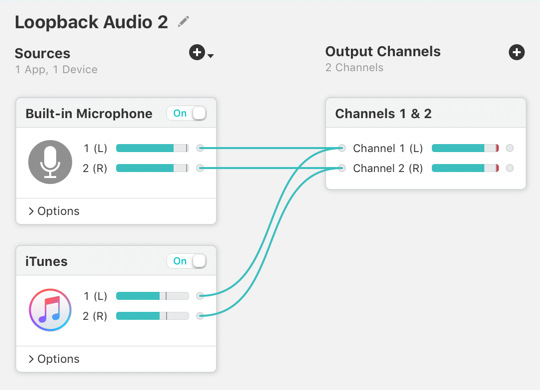Expand Options under Built-in Microphone
This screenshot has width=540, height=390.
pos(54,211)
